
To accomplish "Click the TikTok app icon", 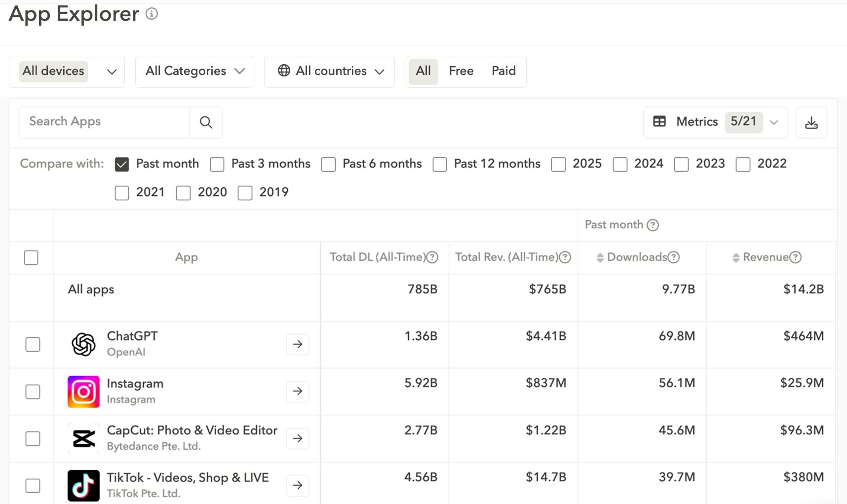I will pos(83,485).
